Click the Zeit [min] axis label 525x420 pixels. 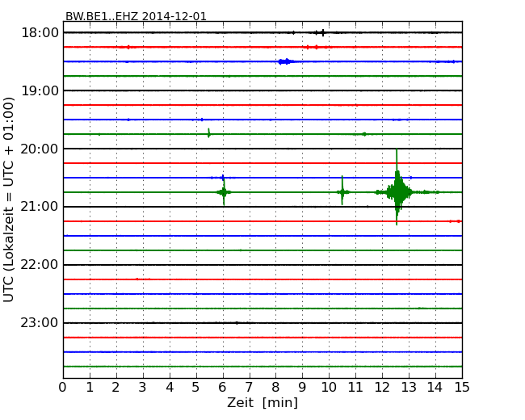(262, 402)
